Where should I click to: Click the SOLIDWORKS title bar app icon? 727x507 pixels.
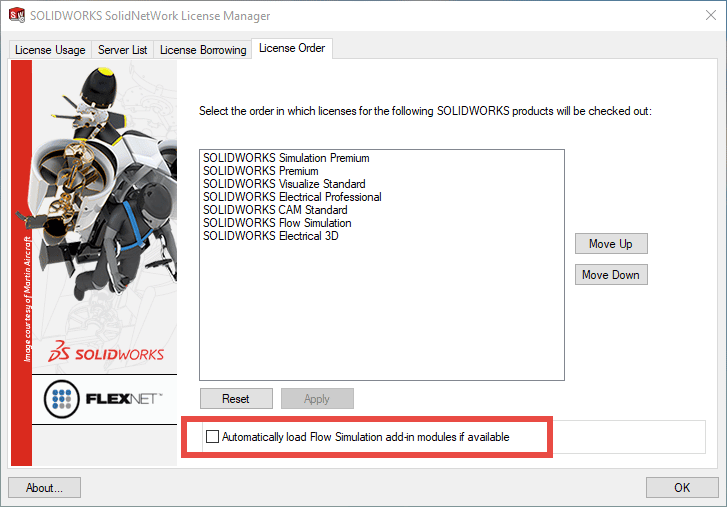point(17,15)
